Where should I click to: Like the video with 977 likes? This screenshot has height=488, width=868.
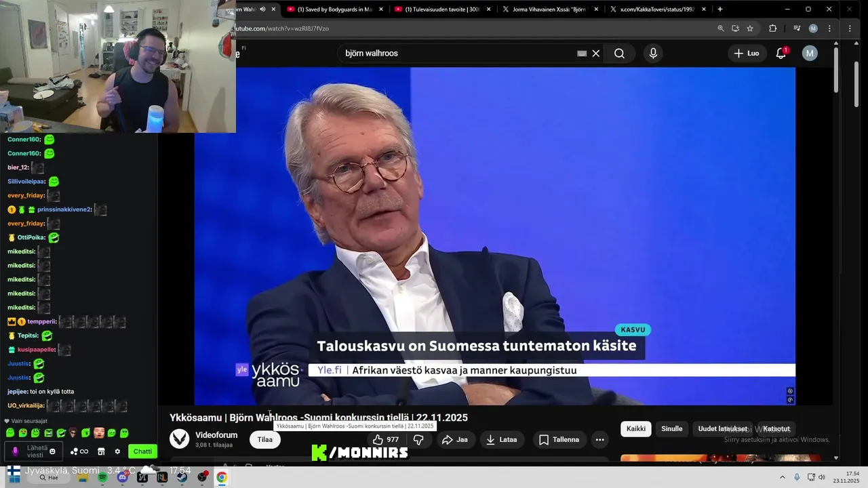point(386,439)
